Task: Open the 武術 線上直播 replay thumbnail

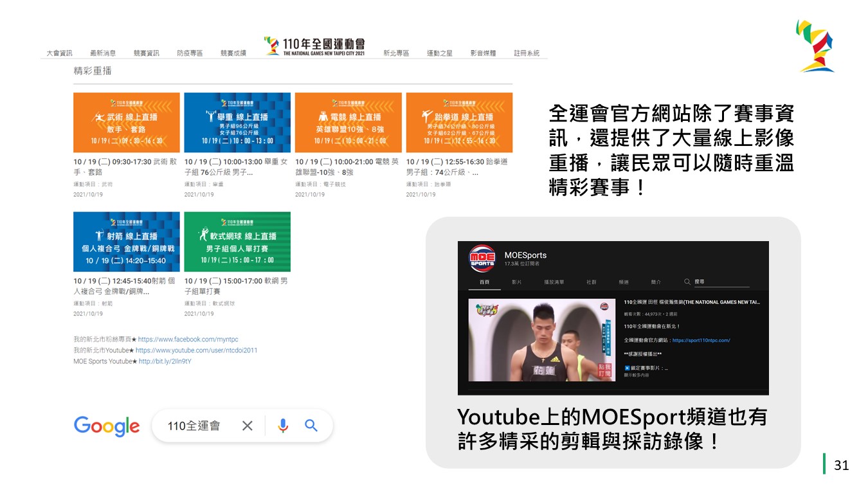Action: coord(127,122)
